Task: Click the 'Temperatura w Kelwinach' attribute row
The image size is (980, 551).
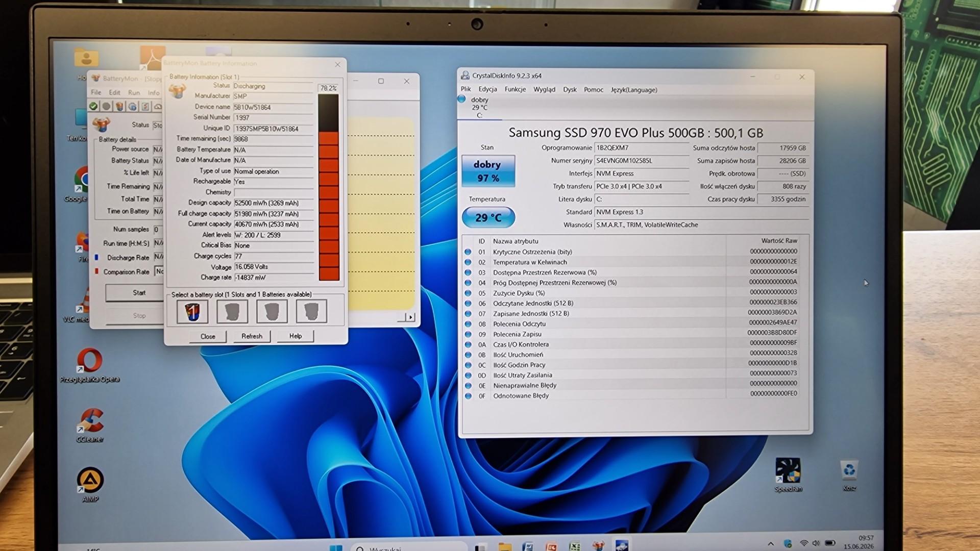Action: point(635,262)
